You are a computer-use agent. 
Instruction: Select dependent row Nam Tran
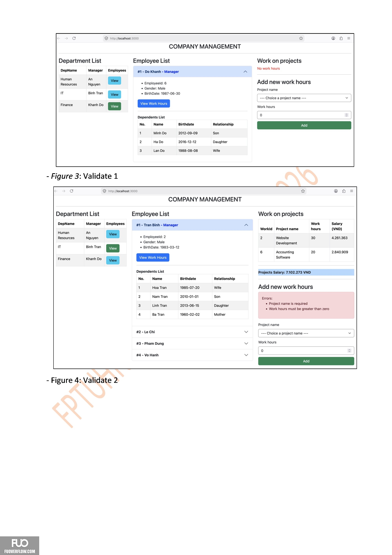click(192, 297)
